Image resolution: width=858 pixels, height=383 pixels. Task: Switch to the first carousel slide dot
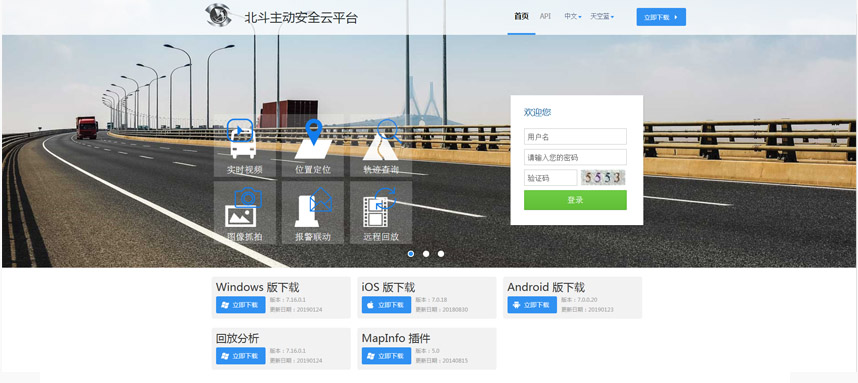(411, 254)
